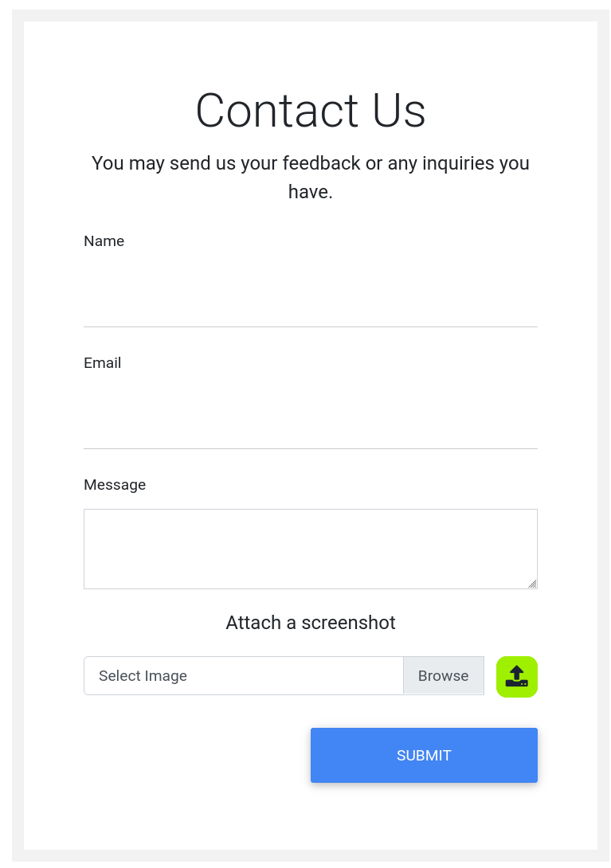Click the Name field label
The image size is (611, 868).
104,241
